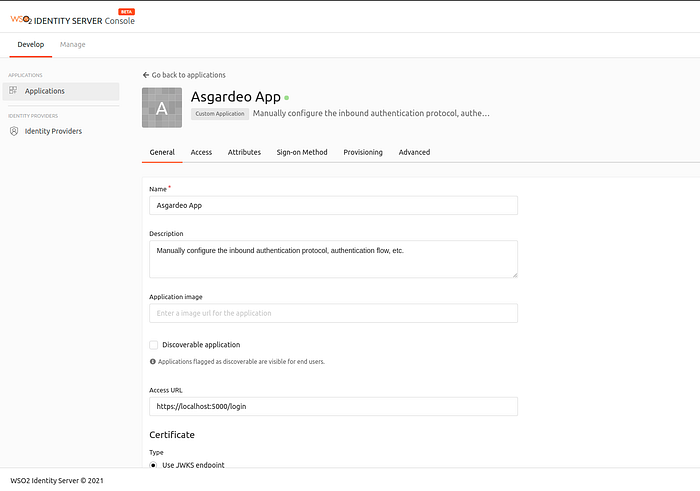
Task: Open the Sign-on Method tab
Action: point(302,152)
